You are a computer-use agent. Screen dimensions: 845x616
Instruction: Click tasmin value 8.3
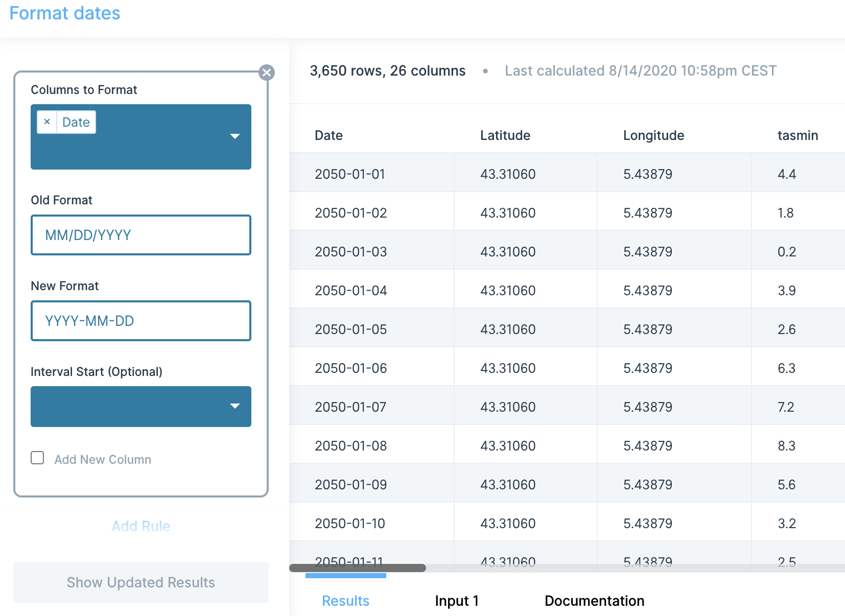(787, 446)
